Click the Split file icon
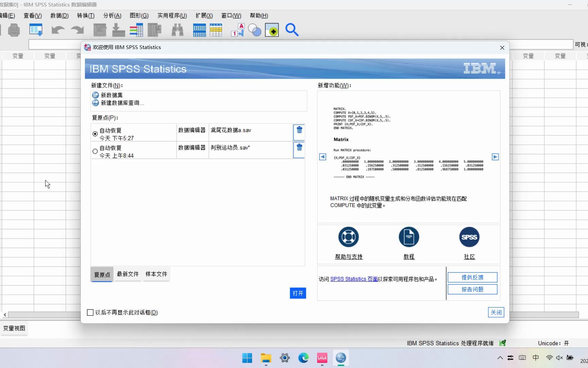 (x=199, y=30)
